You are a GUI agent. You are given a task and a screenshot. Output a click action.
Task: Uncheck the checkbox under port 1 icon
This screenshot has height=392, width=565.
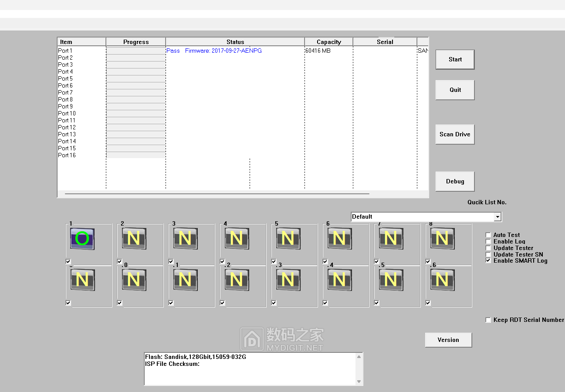(x=68, y=261)
